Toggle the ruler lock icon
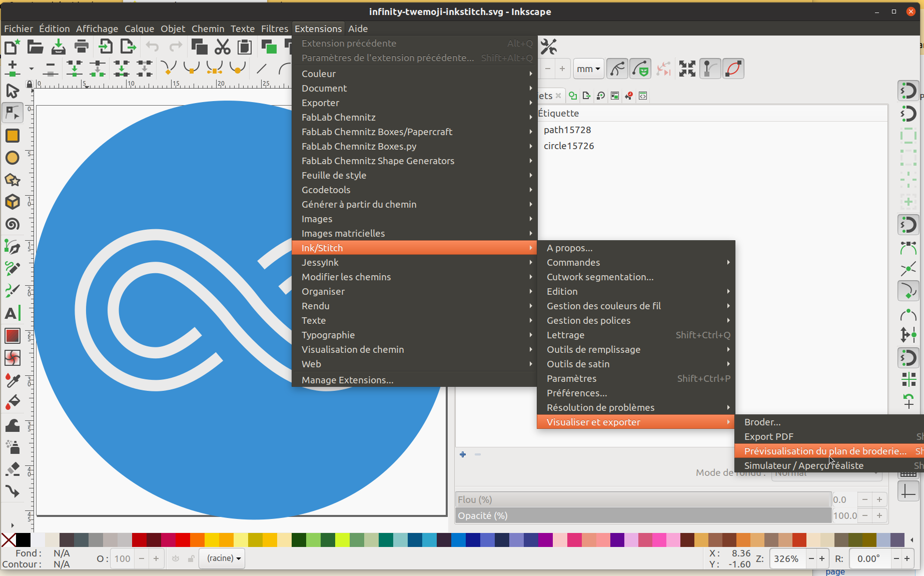 click(x=30, y=84)
